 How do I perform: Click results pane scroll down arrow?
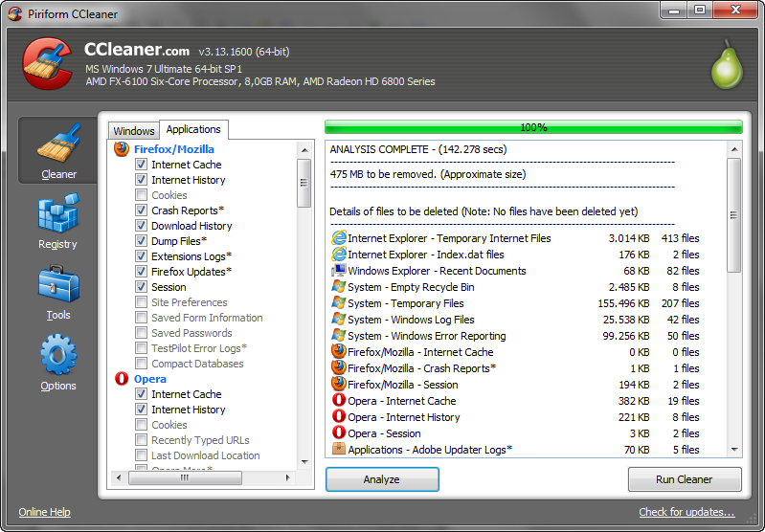coord(734,450)
